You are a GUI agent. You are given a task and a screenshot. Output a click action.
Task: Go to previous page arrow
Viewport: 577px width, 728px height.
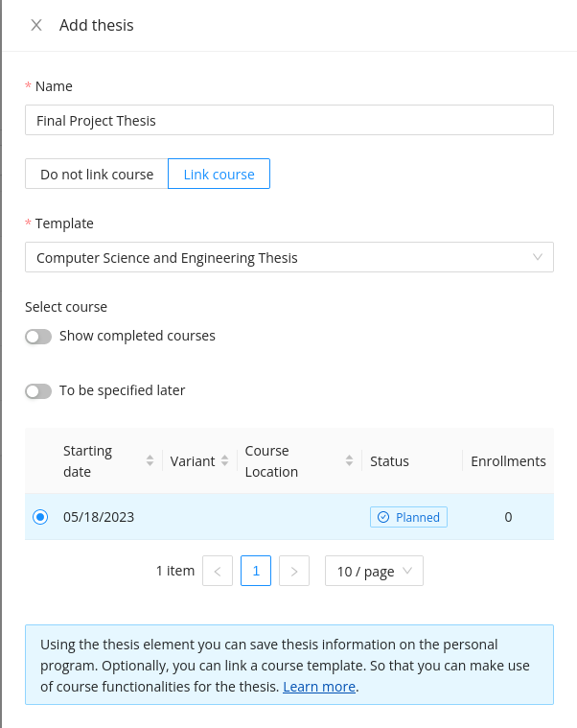(218, 571)
